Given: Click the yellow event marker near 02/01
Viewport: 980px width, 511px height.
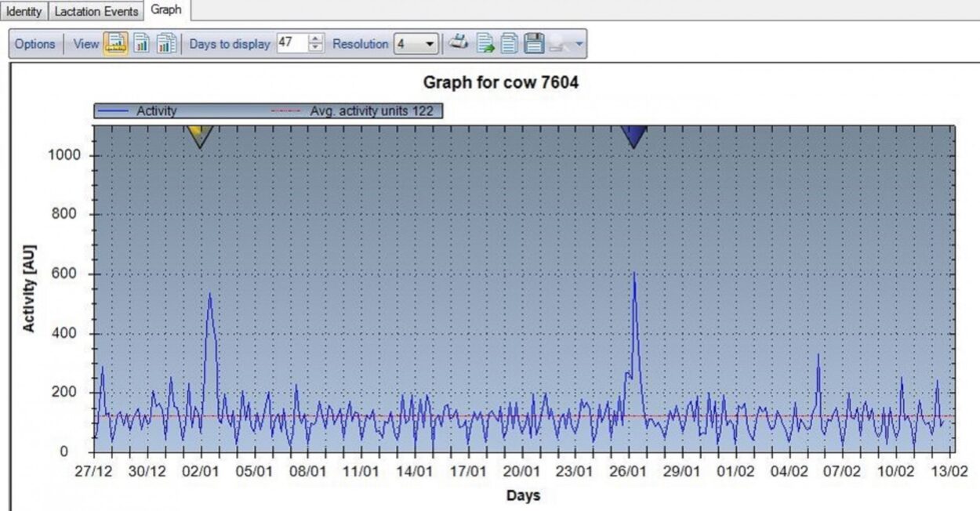Looking at the screenshot, I should tap(200, 135).
